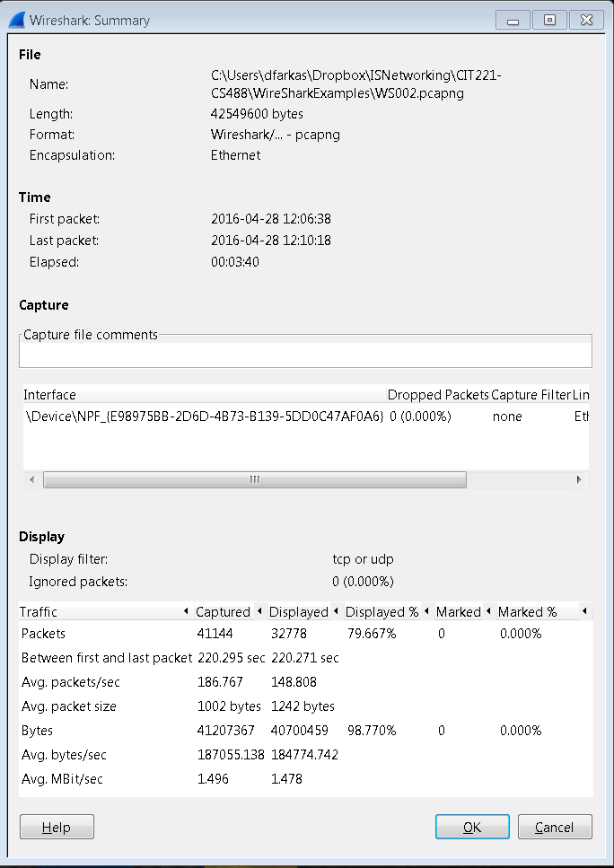Image resolution: width=614 pixels, height=868 pixels.
Task: Click the 184774.742 bytes/sec value
Action: click(x=304, y=755)
